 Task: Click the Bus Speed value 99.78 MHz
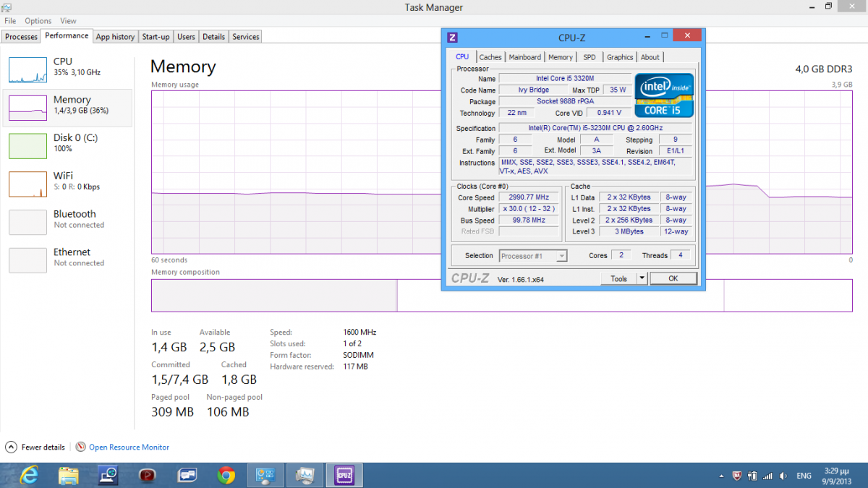tap(528, 221)
